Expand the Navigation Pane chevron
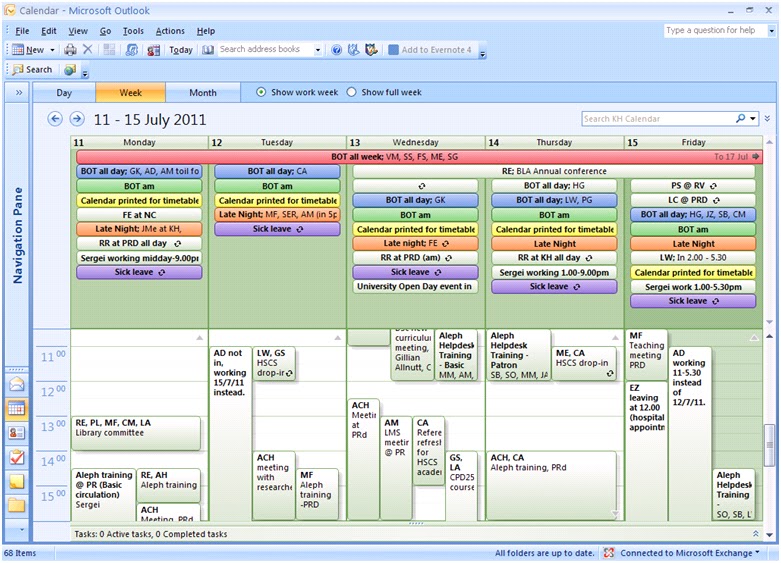The width and height of the screenshot is (781, 563). point(19,93)
